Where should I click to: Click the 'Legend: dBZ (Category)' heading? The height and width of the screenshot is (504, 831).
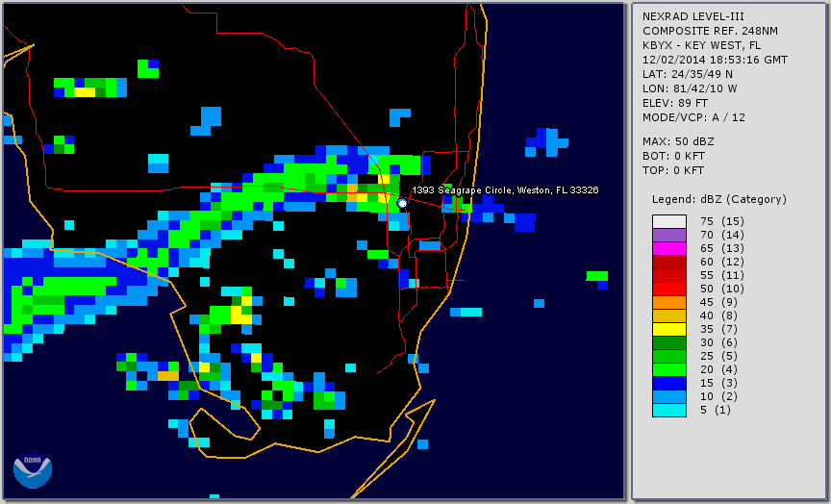pos(719,199)
